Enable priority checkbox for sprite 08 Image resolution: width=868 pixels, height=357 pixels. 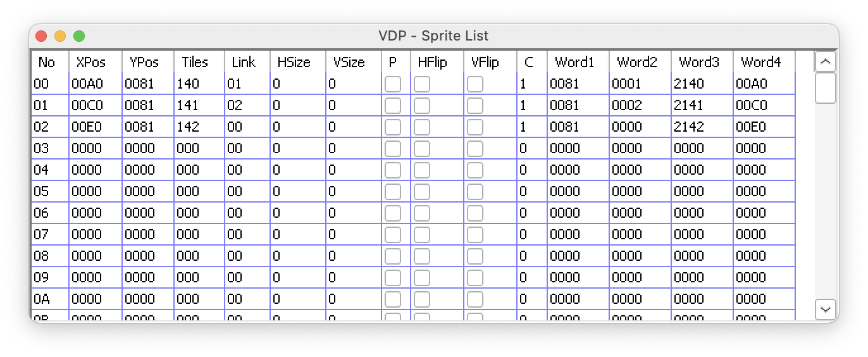click(393, 256)
